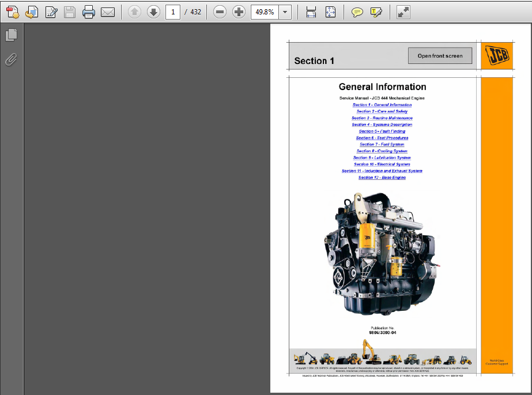Click the Open front screen button
The height and width of the screenshot is (395, 532).
point(440,56)
